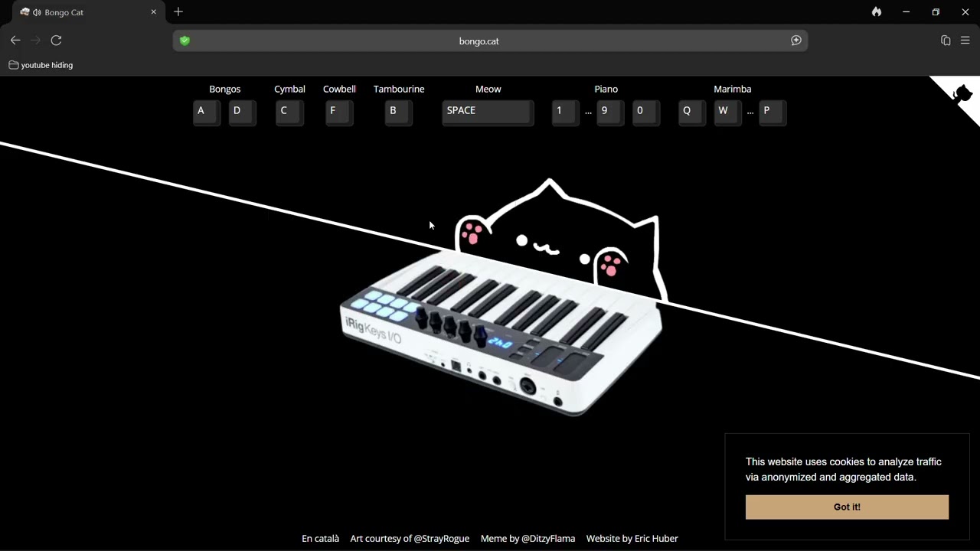Click the Tambourine label text
Screen dimensions: 980x551
[399, 90]
